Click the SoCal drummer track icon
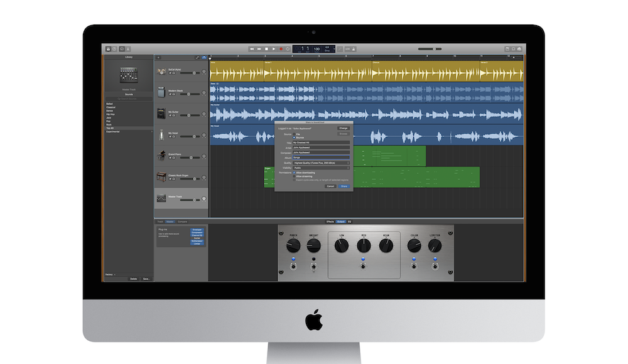This screenshot has height=364, width=628. 161,72
